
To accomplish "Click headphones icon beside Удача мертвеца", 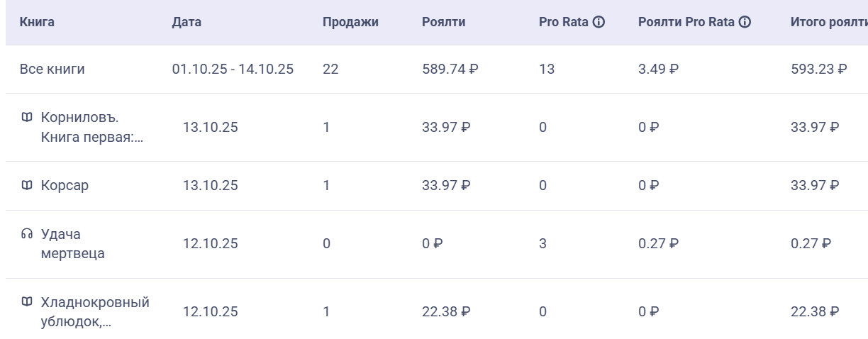I will tap(27, 234).
